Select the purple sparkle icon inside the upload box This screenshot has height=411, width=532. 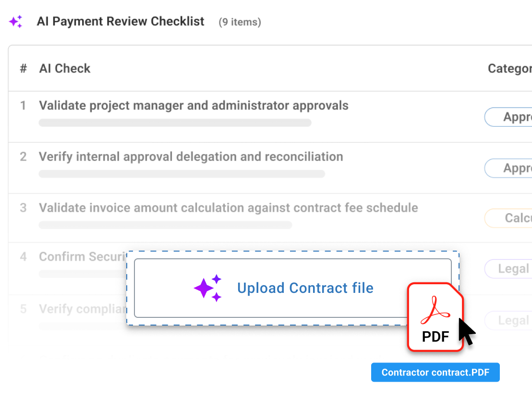(x=207, y=288)
